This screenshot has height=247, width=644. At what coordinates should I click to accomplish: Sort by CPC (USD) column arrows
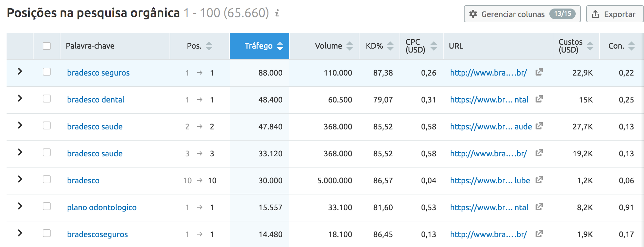(x=434, y=46)
